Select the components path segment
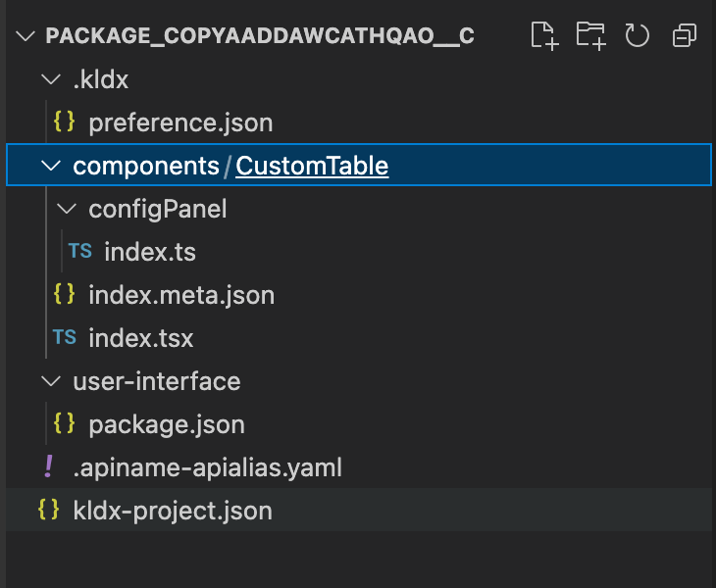This screenshot has width=716, height=588. click(146, 166)
